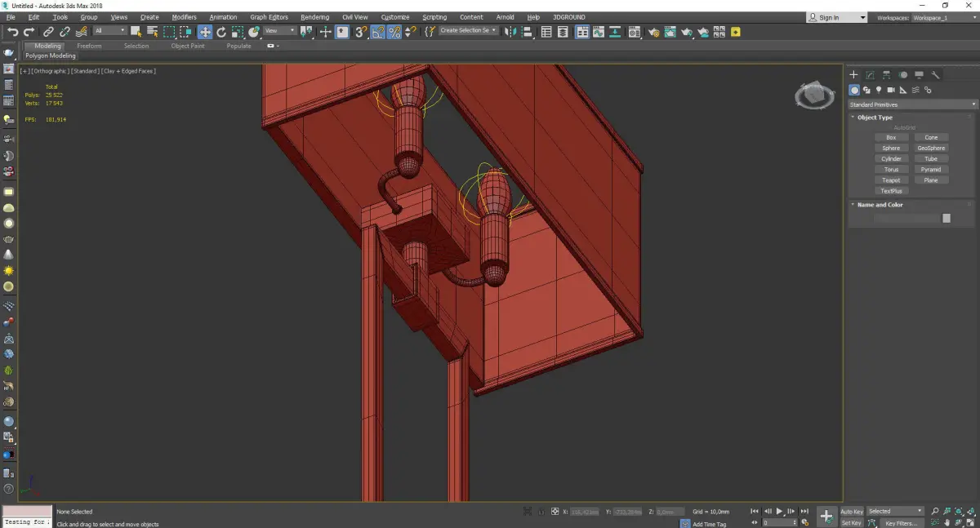
Task: Click the ViewCube in the viewport corner
Action: 813,96
